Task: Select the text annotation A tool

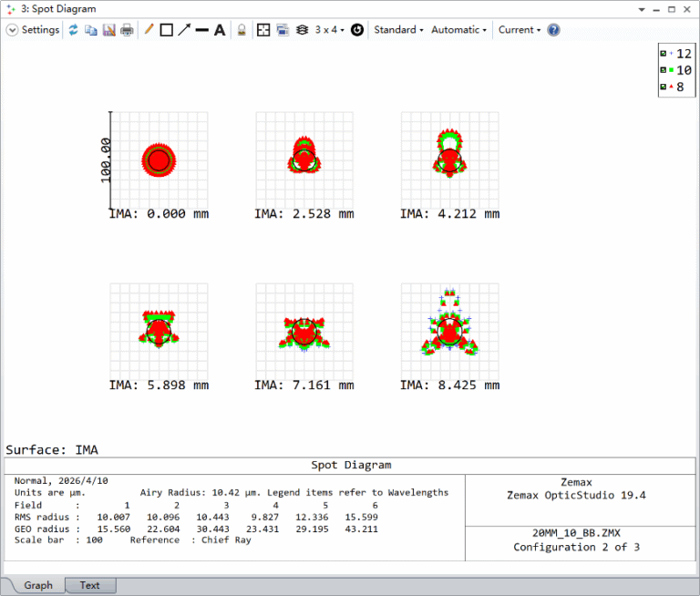Action: (x=220, y=30)
